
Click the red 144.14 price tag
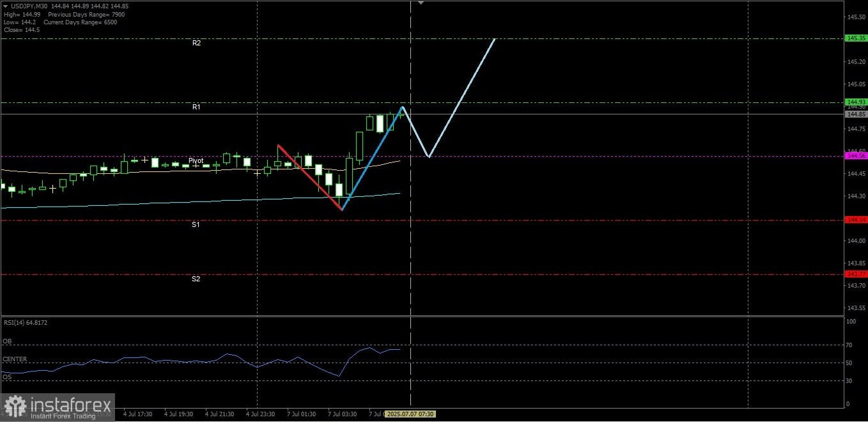point(856,220)
